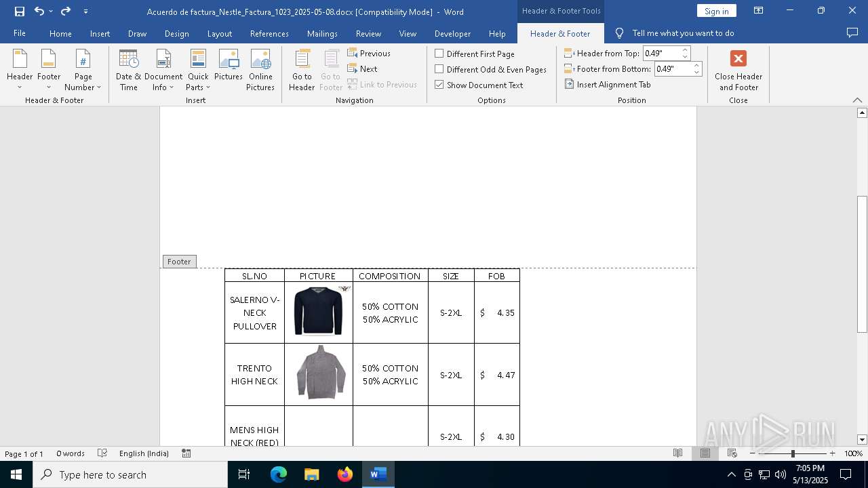
Task: Switch to Web Layout view
Action: (x=732, y=453)
